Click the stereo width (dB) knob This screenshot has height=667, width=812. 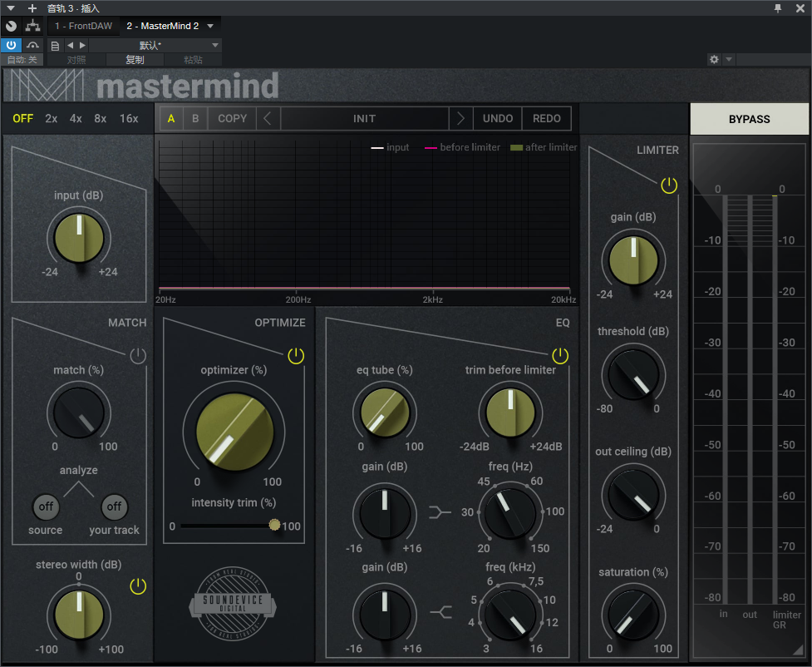tap(79, 615)
